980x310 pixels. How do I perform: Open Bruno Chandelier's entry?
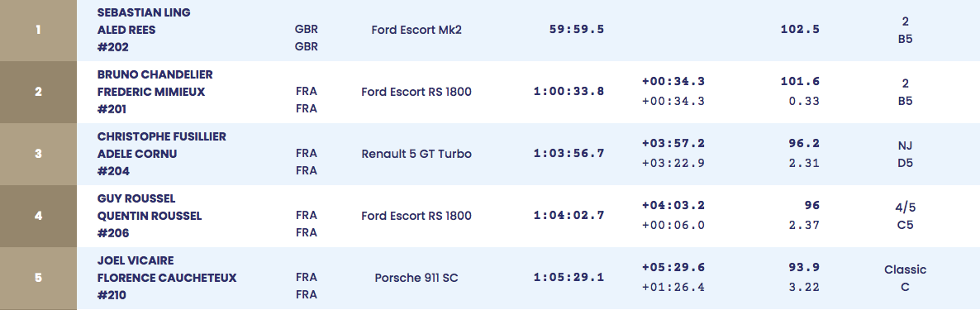point(155,74)
